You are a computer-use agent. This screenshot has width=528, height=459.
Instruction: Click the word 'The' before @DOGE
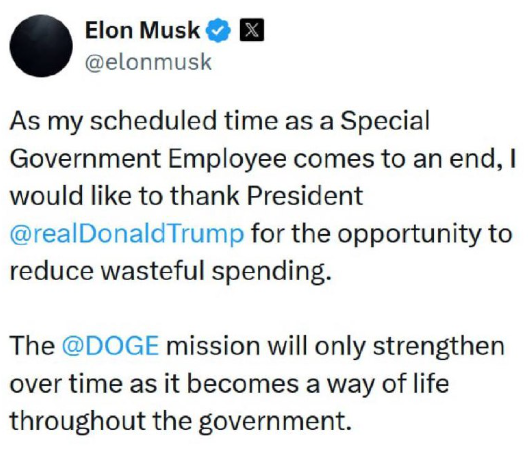[x=32, y=346]
